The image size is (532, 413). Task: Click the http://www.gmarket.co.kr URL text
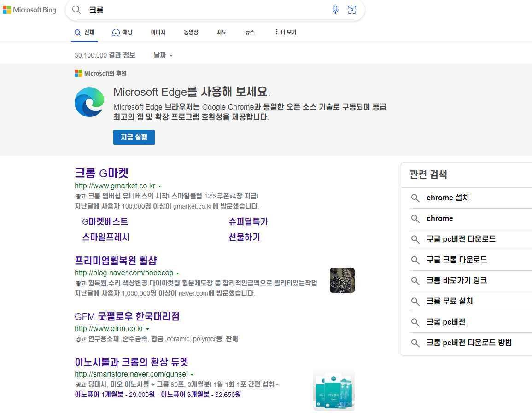pyautogui.click(x=115, y=186)
